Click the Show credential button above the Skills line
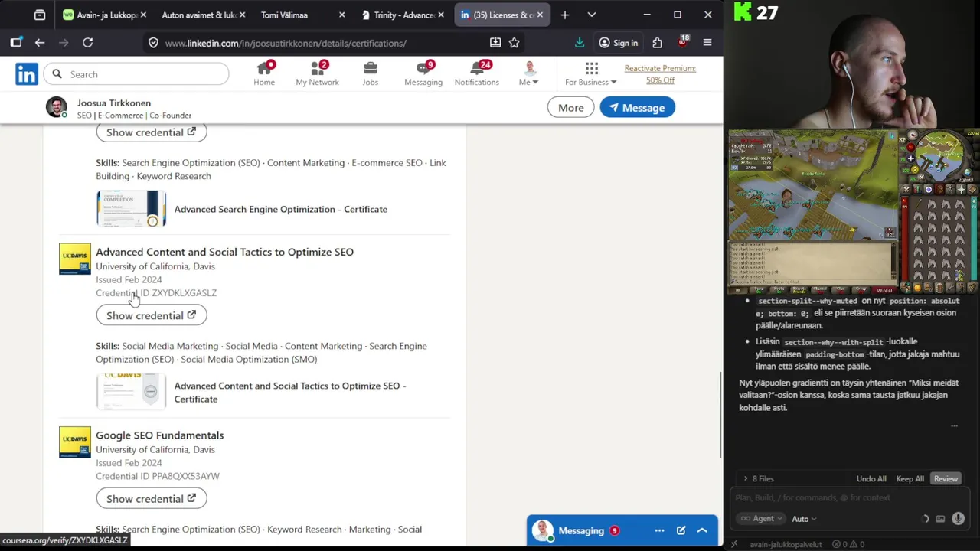The width and height of the screenshot is (980, 551). (151, 132)
